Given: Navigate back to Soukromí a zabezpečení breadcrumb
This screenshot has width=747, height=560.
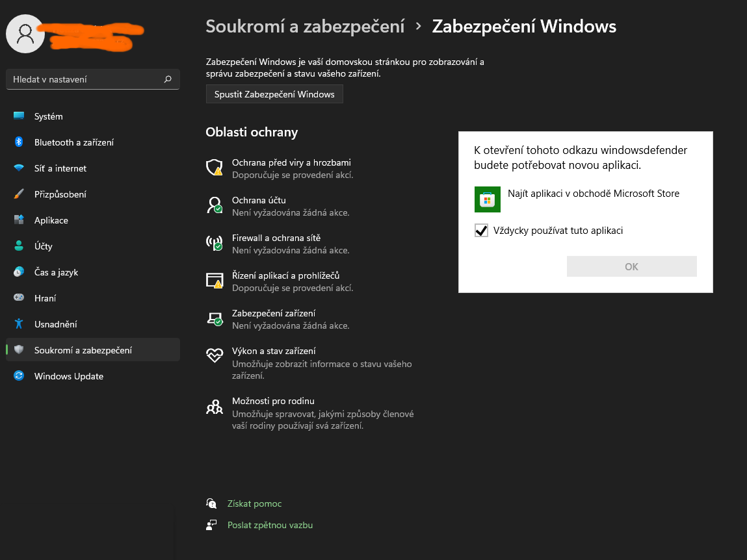Looking at the screenshot, I should (x=305, y=27).
